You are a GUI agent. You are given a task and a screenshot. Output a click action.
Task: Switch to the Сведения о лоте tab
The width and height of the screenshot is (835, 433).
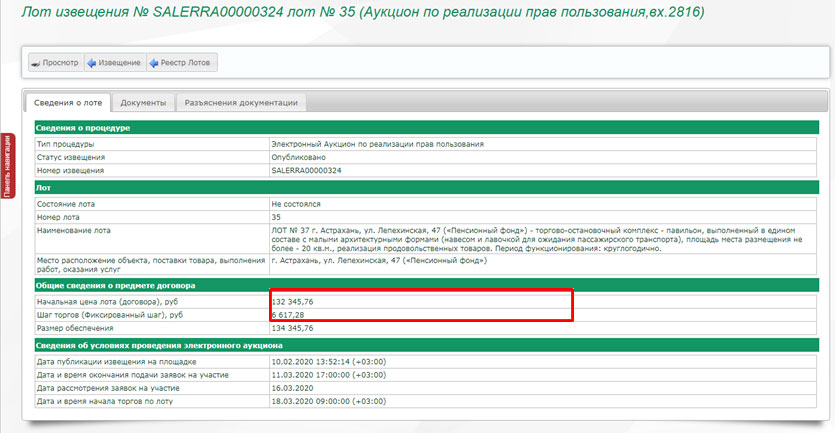click(x=67, y=102)
